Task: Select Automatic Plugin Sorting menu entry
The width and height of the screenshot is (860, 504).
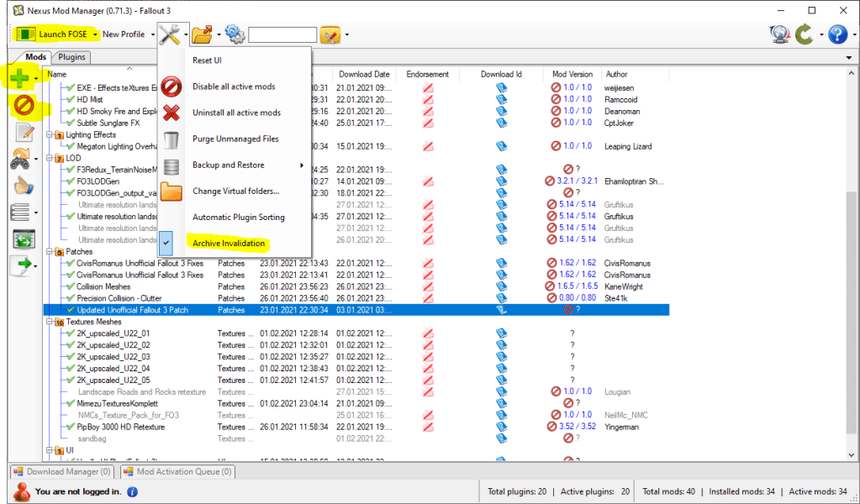Action: tap(238, 217)
